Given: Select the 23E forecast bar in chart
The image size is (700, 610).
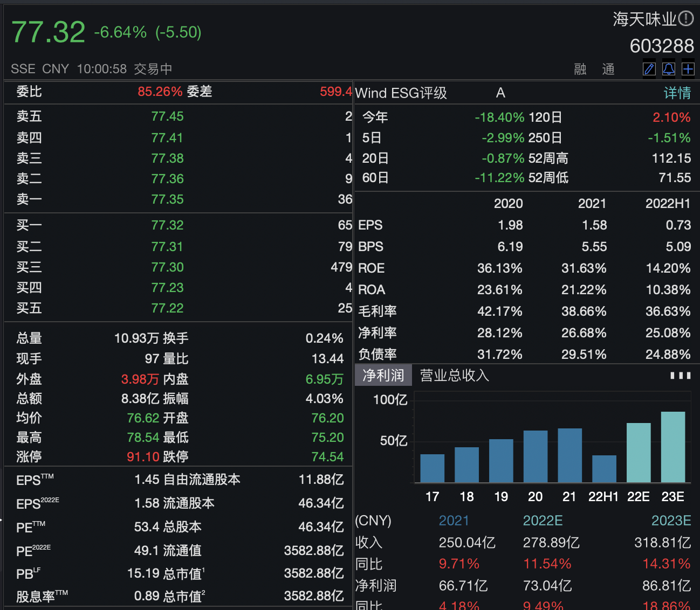Looking at the screenshot, I should [x=672, y=447].
